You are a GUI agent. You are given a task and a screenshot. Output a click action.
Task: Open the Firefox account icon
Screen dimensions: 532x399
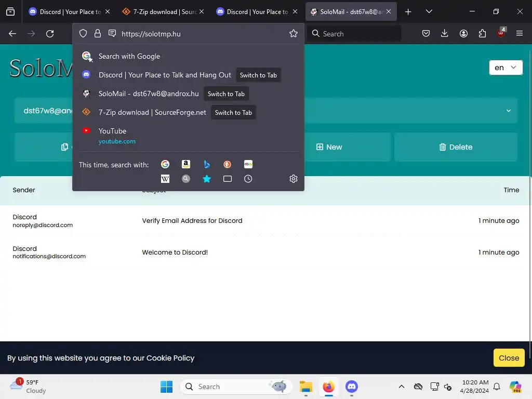pyautogui.click(x=463, y=33)
